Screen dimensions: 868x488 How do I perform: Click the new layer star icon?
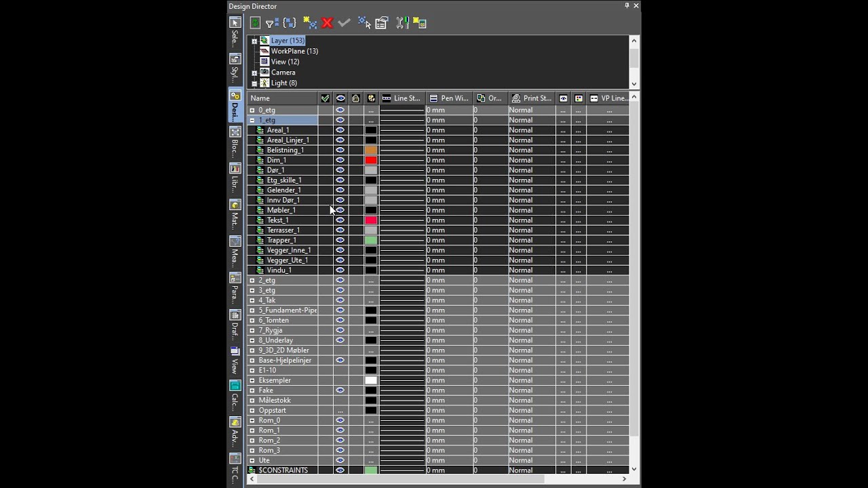(310, 23)
